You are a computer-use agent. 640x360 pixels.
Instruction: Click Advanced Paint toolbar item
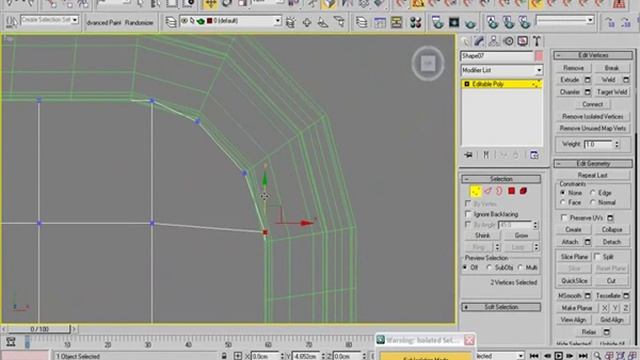point(104,22)
